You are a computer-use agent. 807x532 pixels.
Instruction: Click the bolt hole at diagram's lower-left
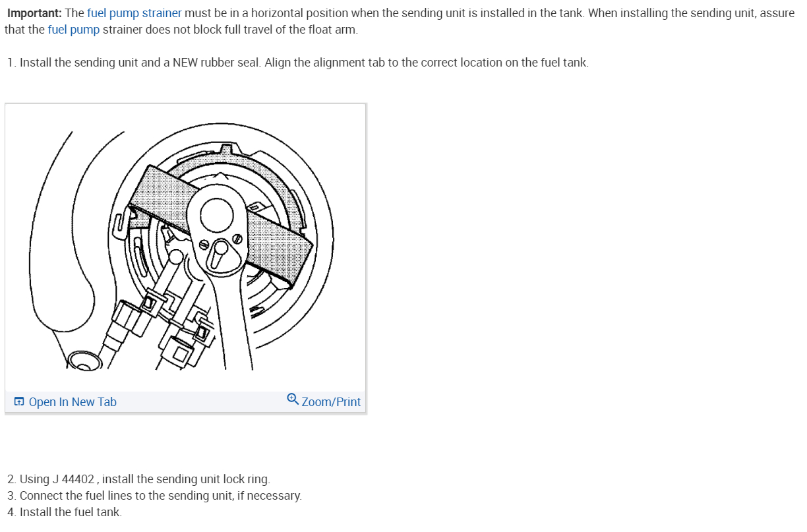[82, 359]
